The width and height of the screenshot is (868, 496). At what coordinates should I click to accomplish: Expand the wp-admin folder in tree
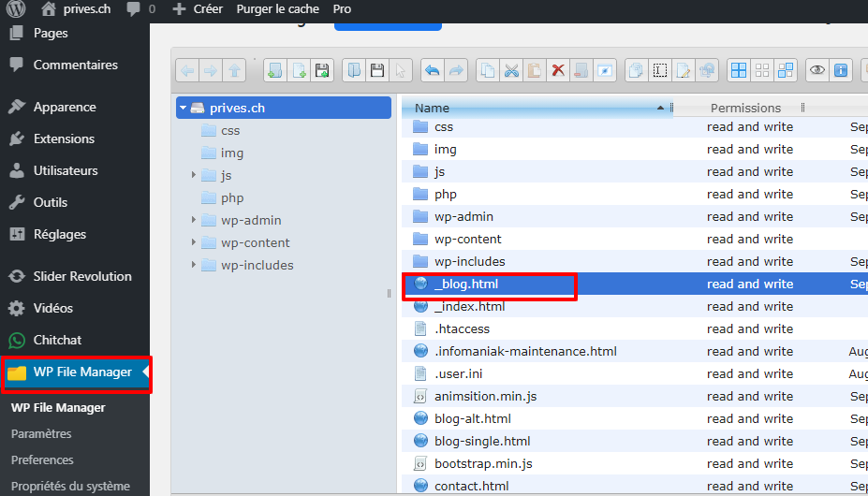193,220
